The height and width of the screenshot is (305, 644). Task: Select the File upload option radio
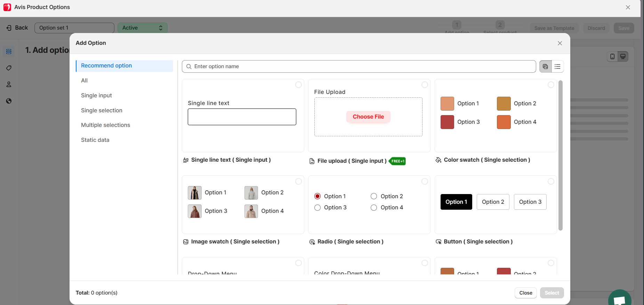425,85
